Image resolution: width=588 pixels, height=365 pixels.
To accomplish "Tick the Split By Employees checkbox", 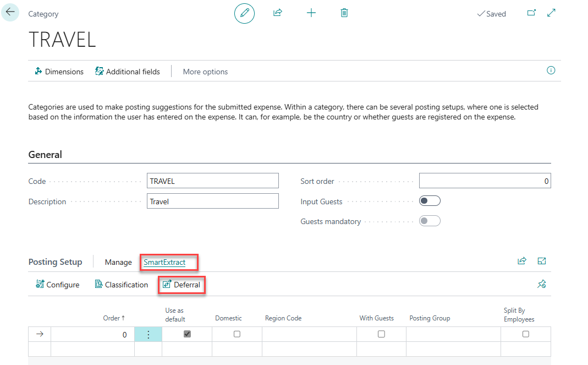I will point(526,334).
